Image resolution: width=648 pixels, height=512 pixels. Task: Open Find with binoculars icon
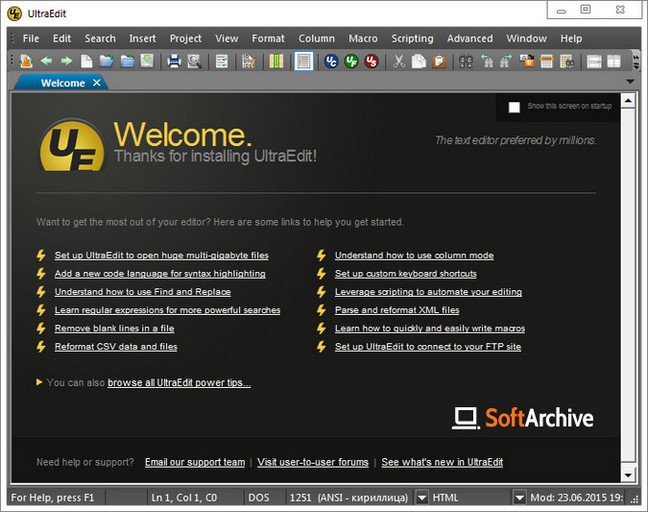coord(466,61)
